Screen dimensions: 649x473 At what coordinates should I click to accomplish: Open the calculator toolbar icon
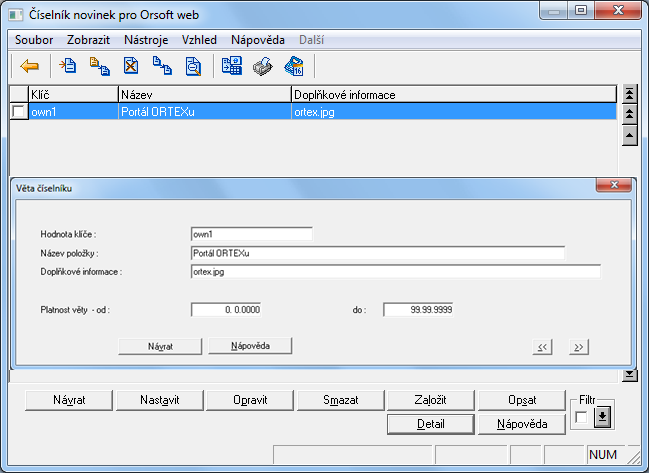[231, 67]
